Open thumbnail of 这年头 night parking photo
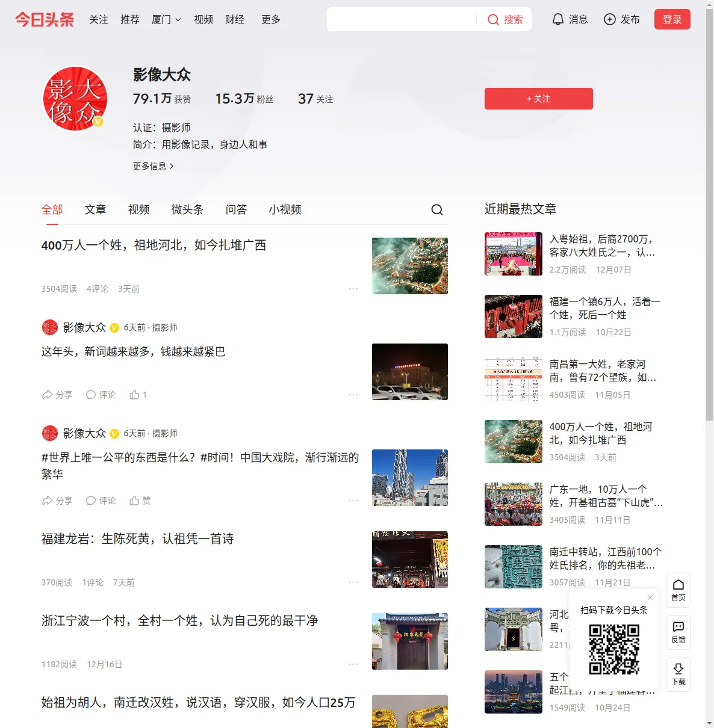This screenshot has width=714, height=728. click(410, 372)
